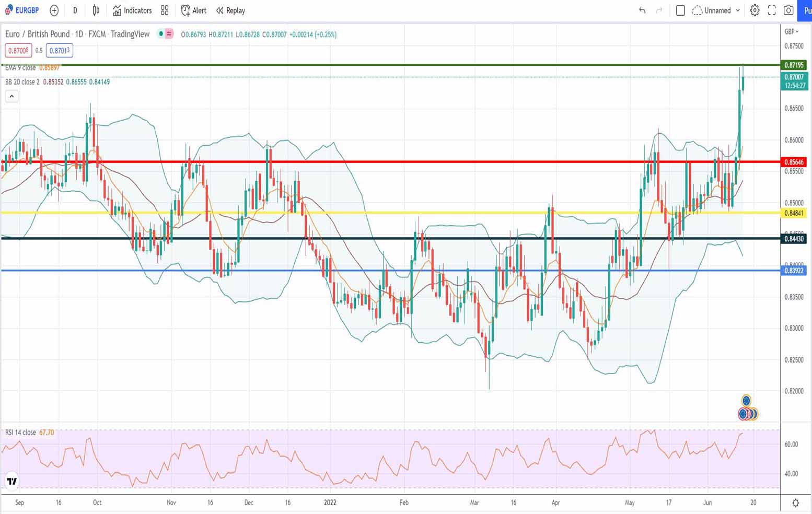Open the D timeframe interval menu
The image size is (812, 514).
point(75,10)
